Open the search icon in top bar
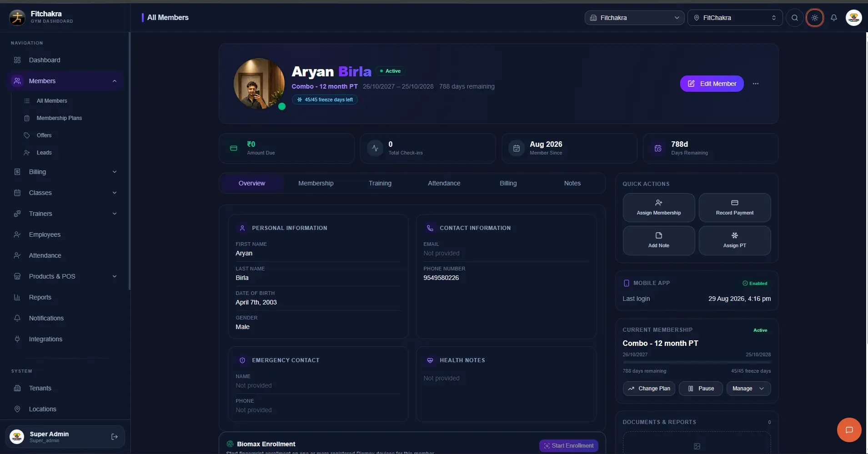Image resolution: width=868 pixels, height=454 pixels. pos(794,18)
